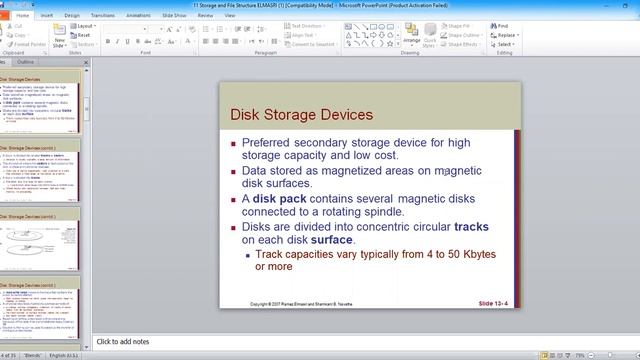
Task: Open the Change Case dropdown
Action: [x=171, y=41]
